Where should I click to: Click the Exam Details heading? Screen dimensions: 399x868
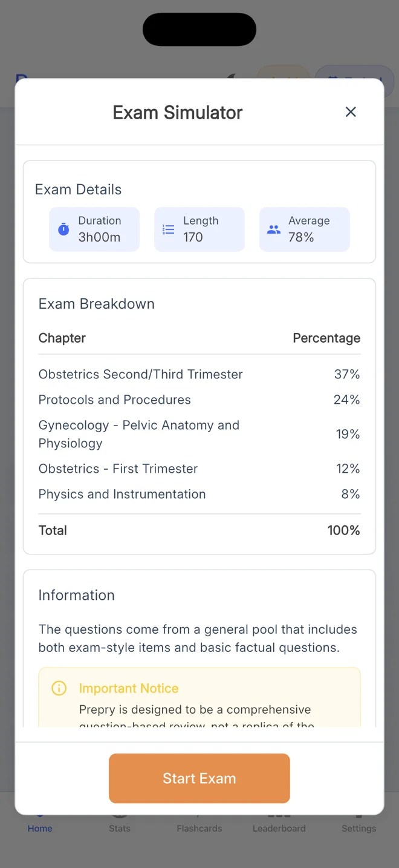(x=78, y=189)
